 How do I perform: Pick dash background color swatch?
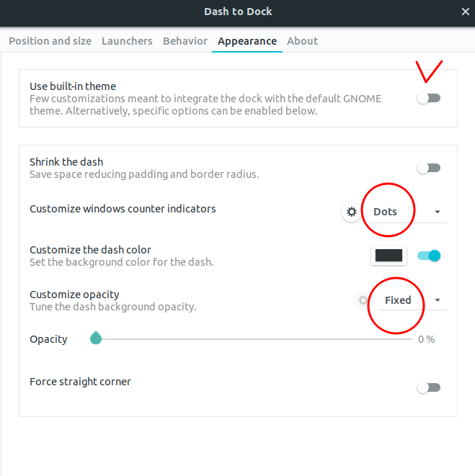[389, 256]
